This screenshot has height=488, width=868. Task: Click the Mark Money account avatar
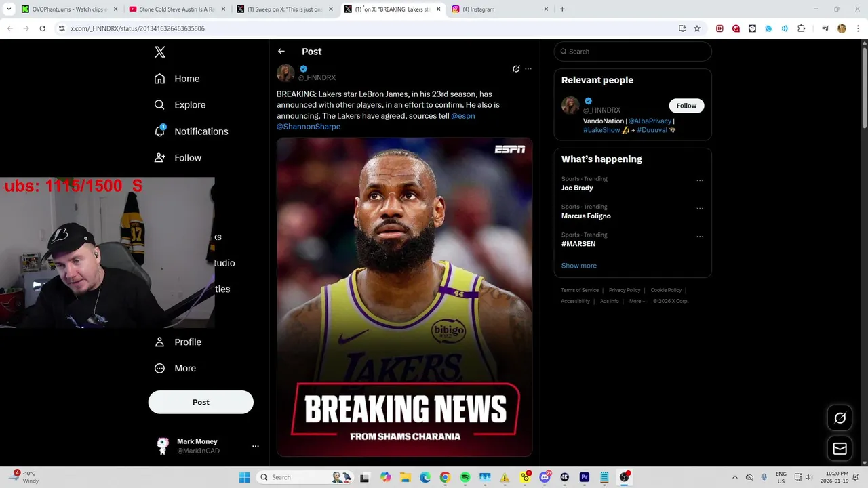163,446
